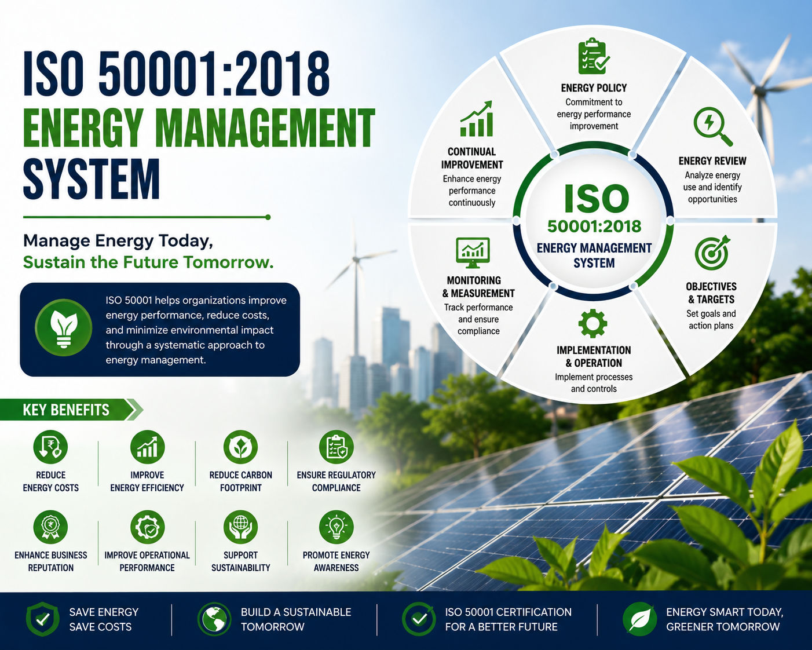Click the Promote Energy Awareness lightbulb icon

point(336,527)
